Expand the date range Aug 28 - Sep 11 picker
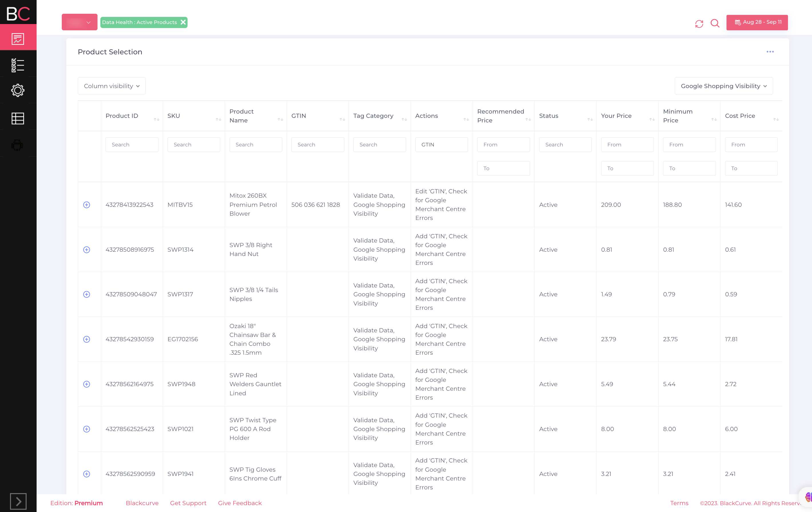The image size is (812, 512). coord(757,22)
